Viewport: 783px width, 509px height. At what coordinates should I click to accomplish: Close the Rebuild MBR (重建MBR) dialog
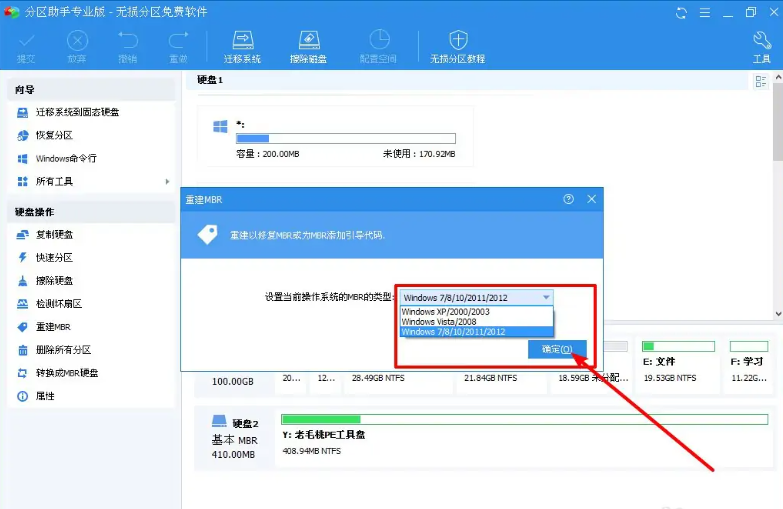pos(592,199)
